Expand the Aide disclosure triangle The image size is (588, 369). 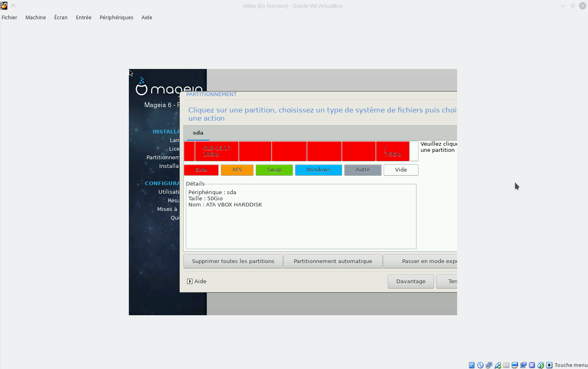pos(190,281)
